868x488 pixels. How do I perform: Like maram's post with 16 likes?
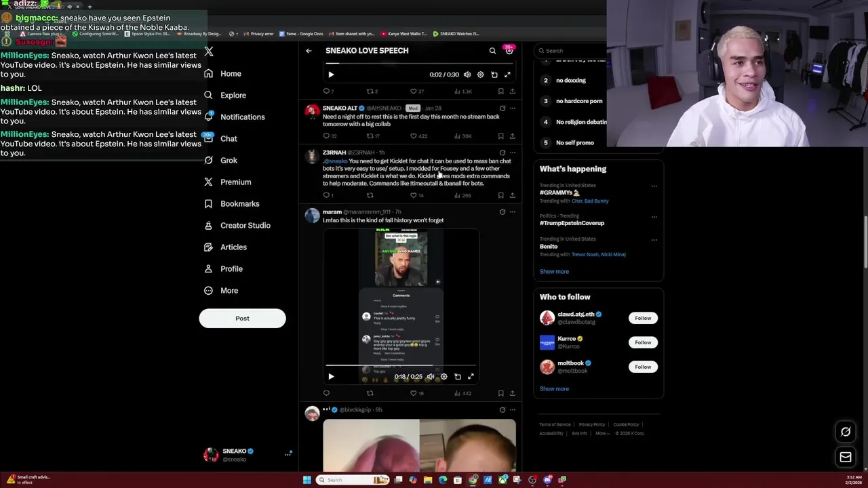[x=416, y=393]
